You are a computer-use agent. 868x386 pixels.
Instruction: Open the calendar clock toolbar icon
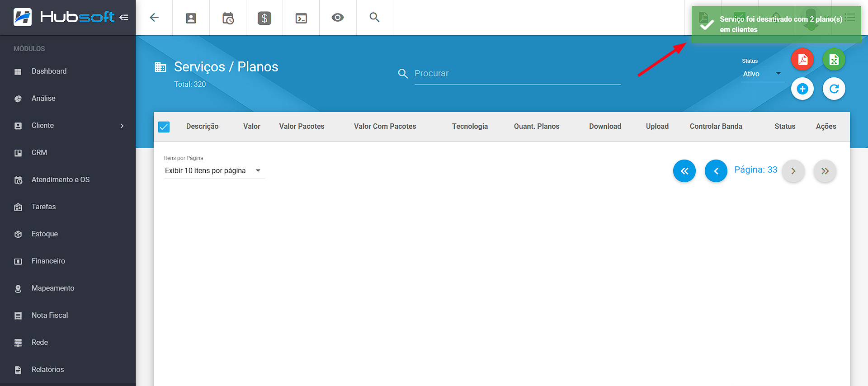[x=228, y=18]
